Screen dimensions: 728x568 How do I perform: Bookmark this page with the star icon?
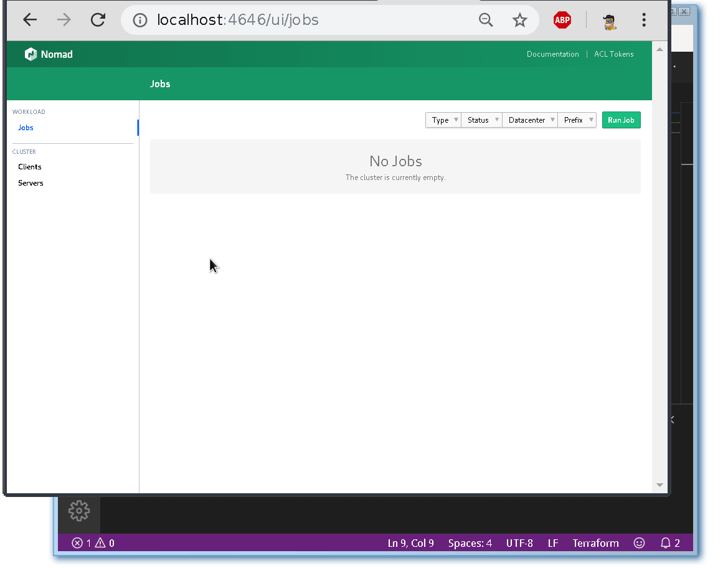click(x=519, y=20)
